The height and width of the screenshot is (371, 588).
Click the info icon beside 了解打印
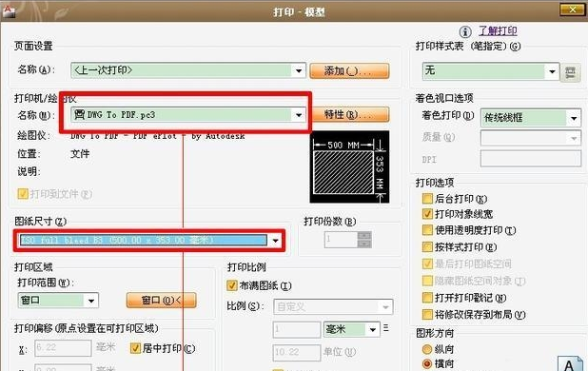tap(465, 31)
